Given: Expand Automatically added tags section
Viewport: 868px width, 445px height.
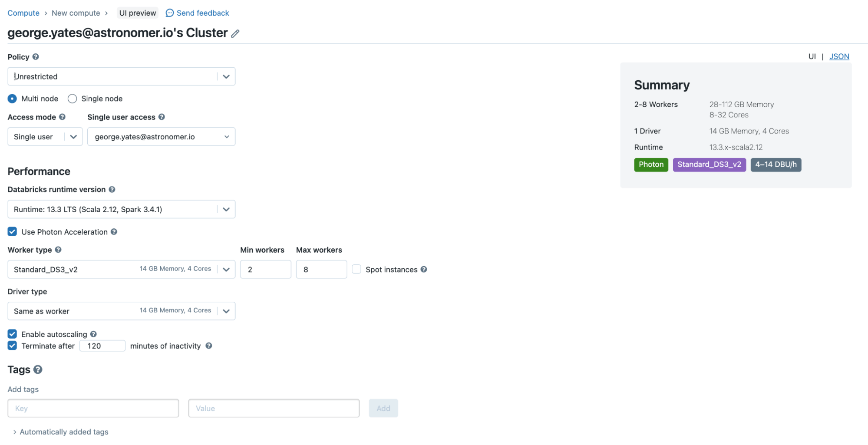Looking at the screenshot, I should coord(61,432).
